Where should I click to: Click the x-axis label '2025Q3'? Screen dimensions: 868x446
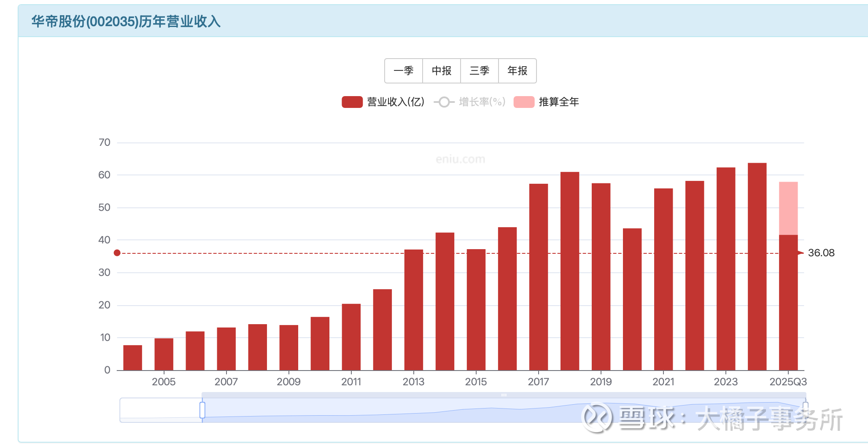pyautogui.click(x=788, y=382)
